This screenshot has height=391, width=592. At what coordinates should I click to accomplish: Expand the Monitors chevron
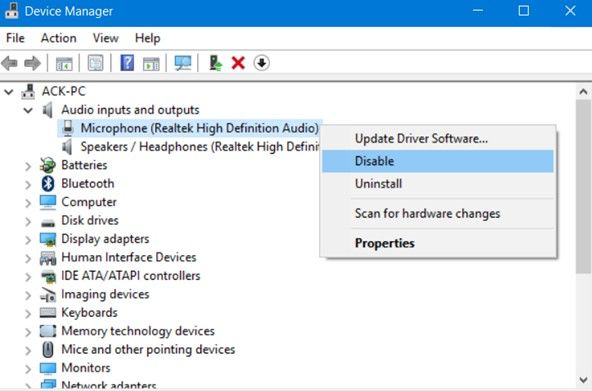28,369
